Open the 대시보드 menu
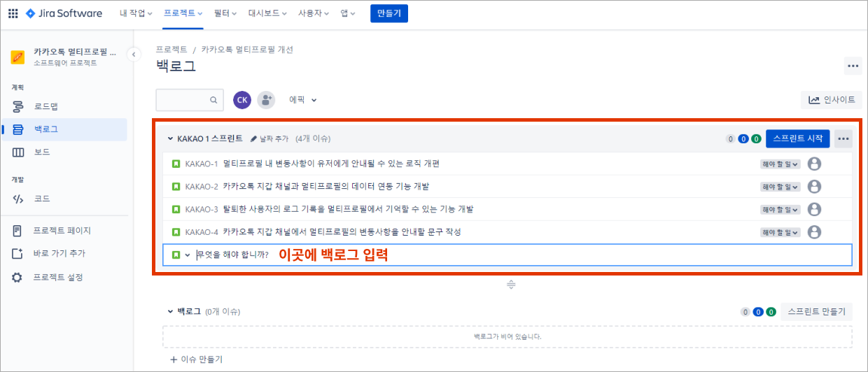Image resolution: width=868 pixels, height=372 pixels. [x=267, y=13]
